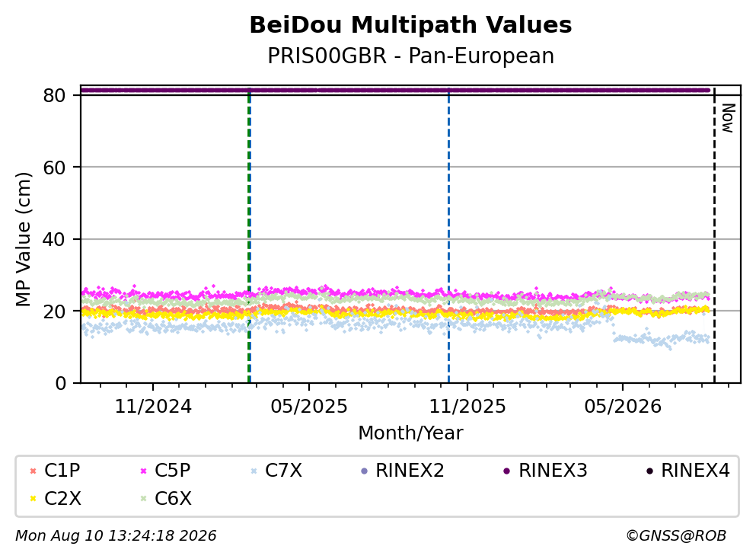
Task: Click the RINEX3 purple legend dot
Action: (x=507, y=471)
